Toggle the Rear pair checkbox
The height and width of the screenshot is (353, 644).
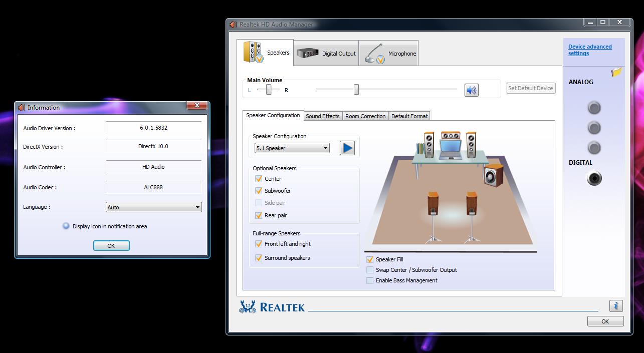pos(259,215)
